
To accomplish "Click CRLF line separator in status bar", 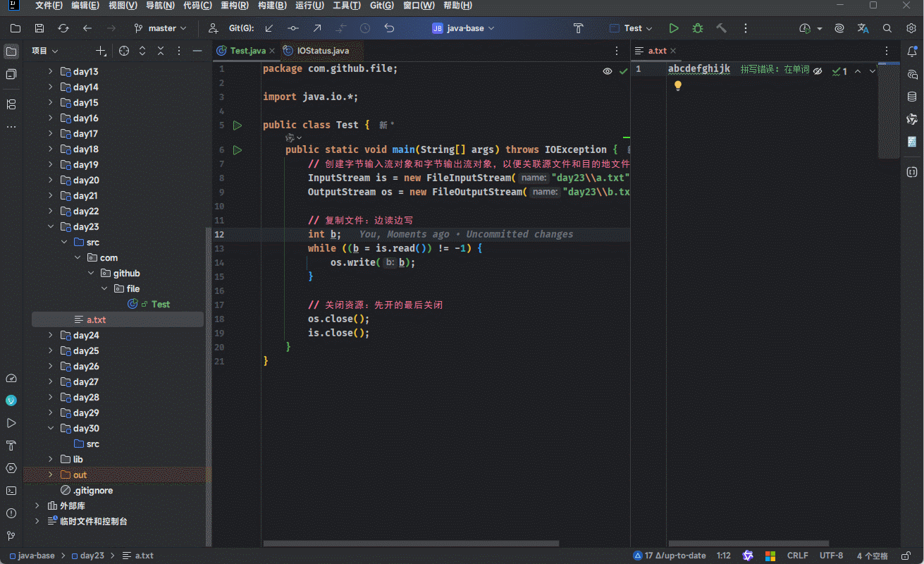I will 797,556.
